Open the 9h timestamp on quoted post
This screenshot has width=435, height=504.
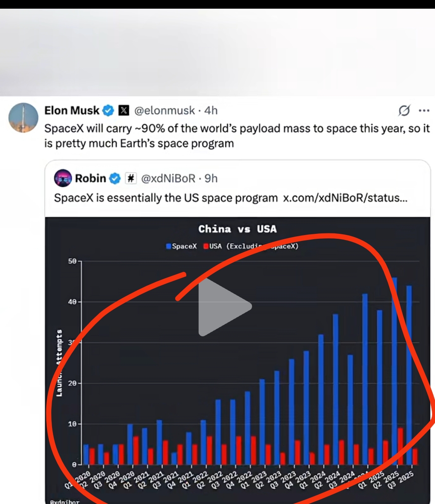coord(211,178)
